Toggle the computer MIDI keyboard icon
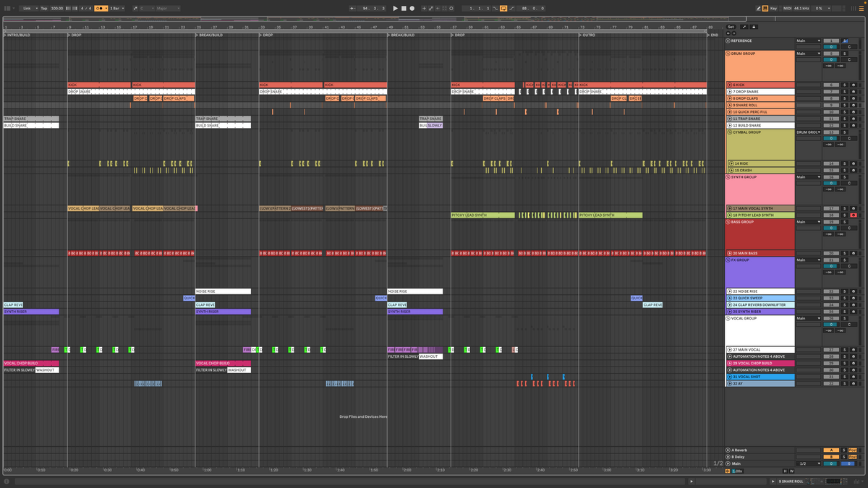Screen dimensions: 868x488 click(x=766, y=8)
